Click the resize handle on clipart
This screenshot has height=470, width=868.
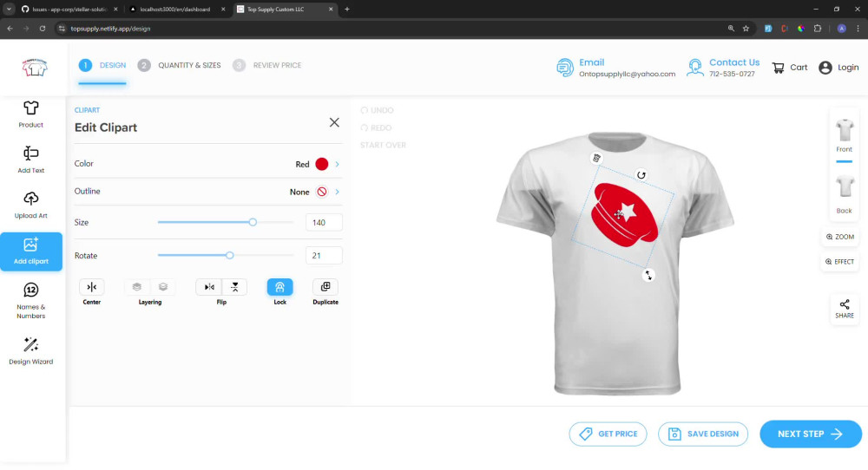648,275
